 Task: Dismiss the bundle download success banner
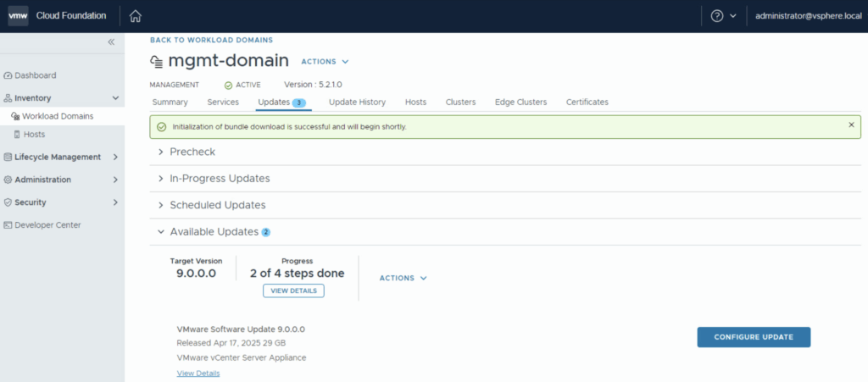851,125
